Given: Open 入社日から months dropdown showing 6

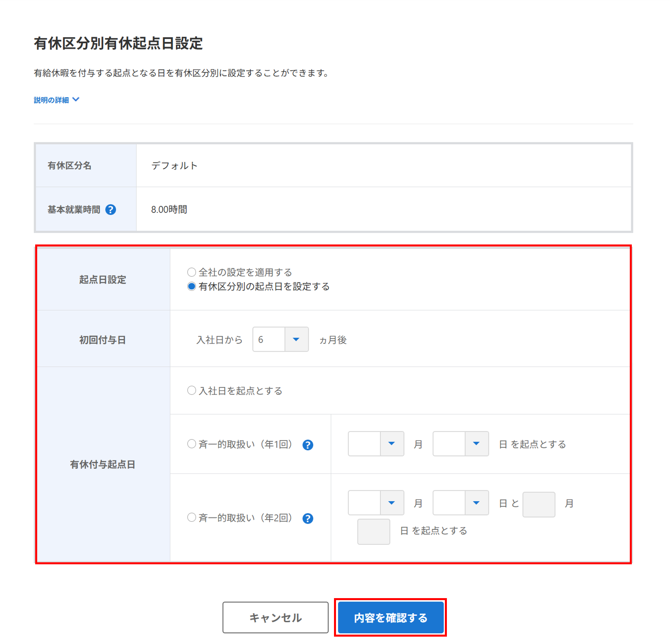Looking at the screenshot, I should tap(280, 339).
